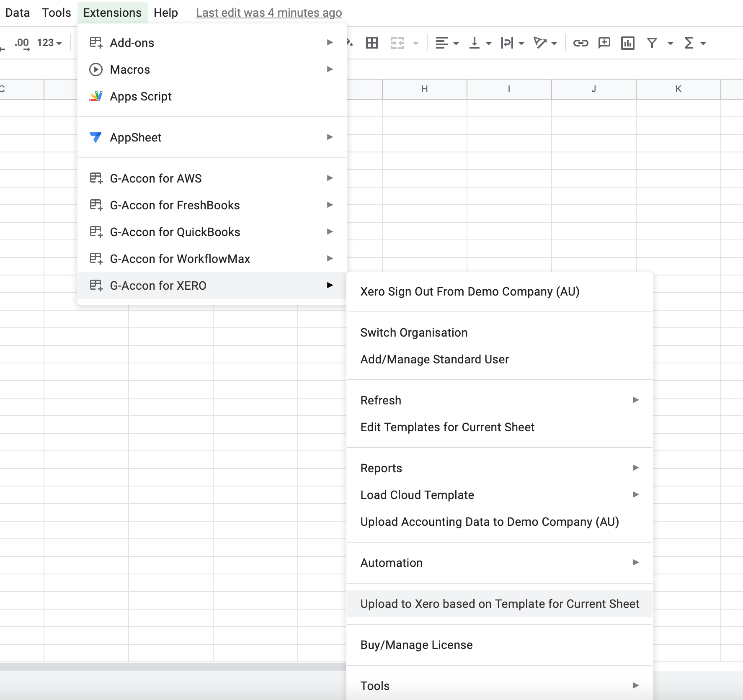
Task: Open functions dropdown arrow beside sigma
Action: 703,43
